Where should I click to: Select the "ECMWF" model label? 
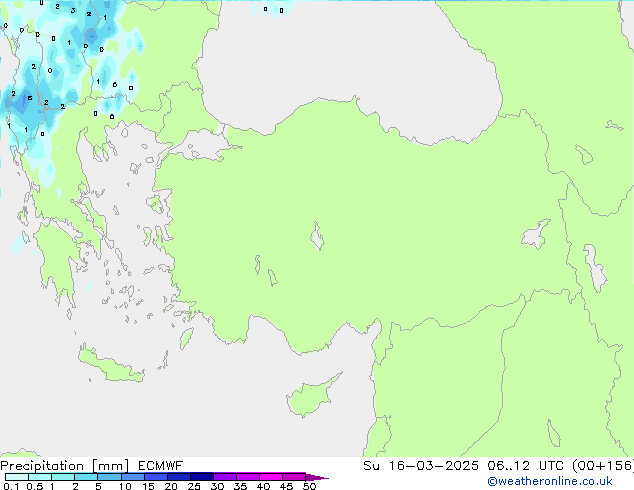click(x=161, y=466)
